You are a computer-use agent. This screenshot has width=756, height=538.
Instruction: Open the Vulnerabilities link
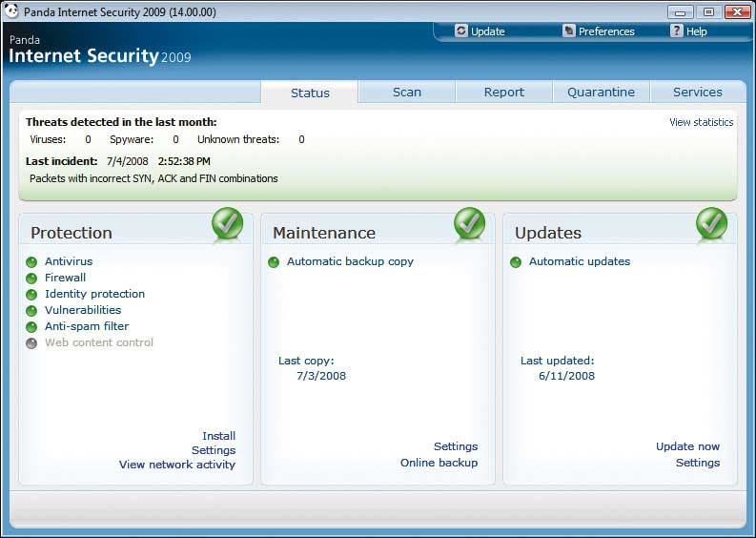(83, 310)
